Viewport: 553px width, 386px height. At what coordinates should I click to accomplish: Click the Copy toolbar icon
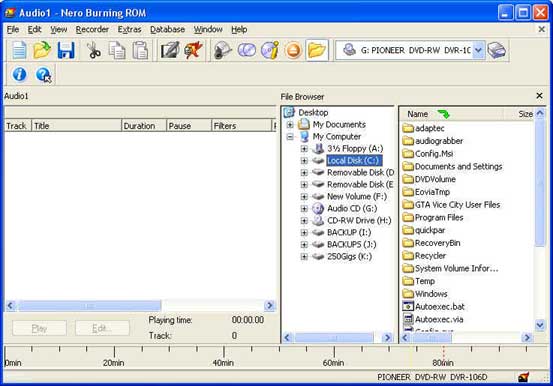coord(117,50)
